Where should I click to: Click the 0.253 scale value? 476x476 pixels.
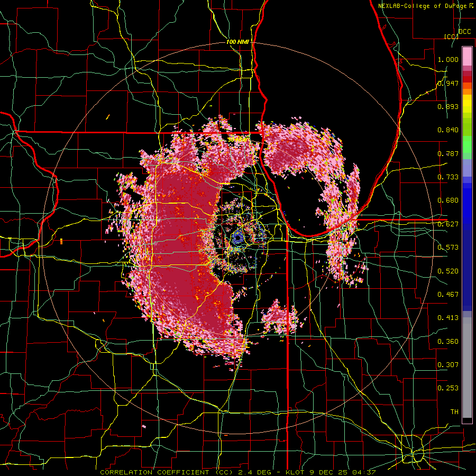(x=448, y=388)
